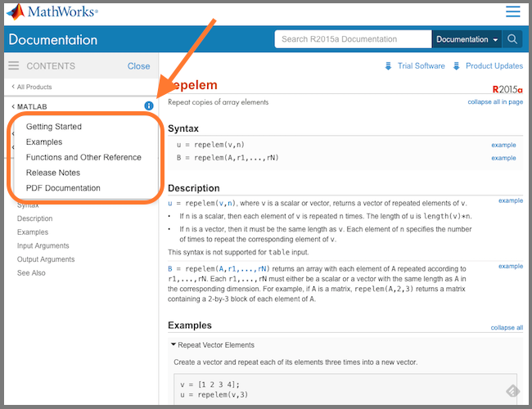Click the Product Updates download icon
Screen dimensions: 532x409
point(458,66)
